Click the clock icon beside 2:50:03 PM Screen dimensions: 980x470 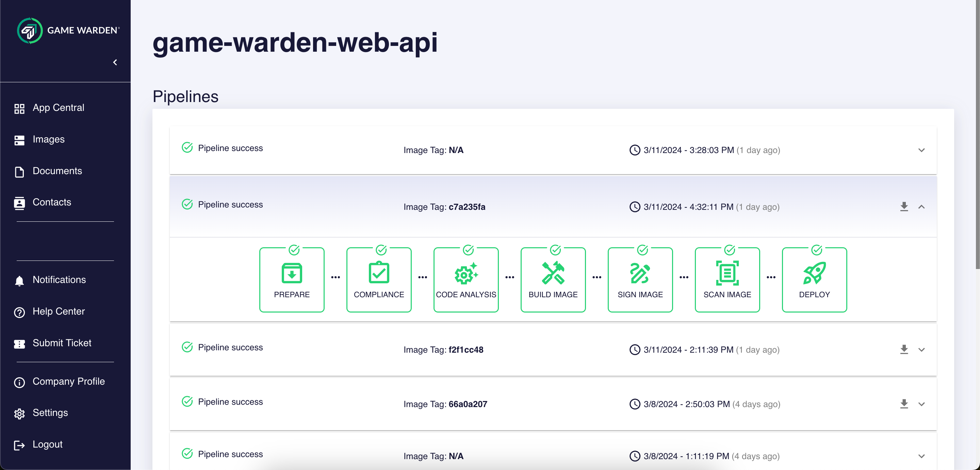635,404
